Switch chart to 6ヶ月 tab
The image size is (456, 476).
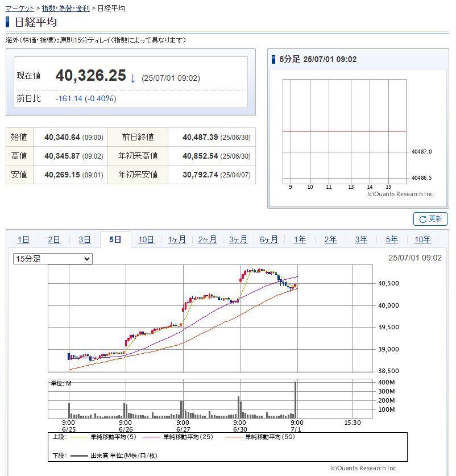click(269, 239)
